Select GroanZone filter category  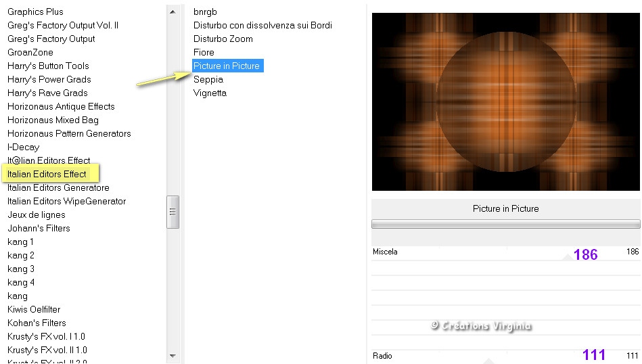tap(30, 52)
